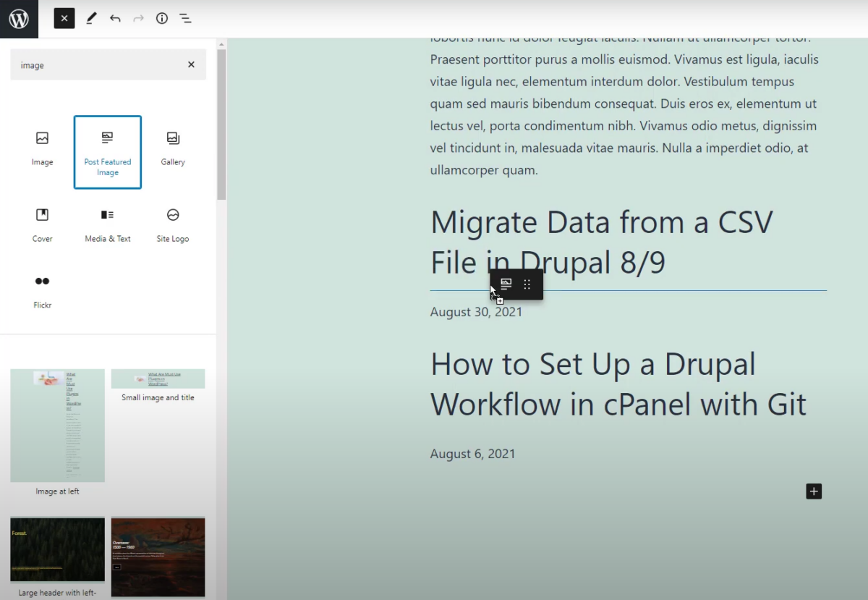
Task: Open 'Migrate Data from a CSV File' post title
Action: pos(601,242)
